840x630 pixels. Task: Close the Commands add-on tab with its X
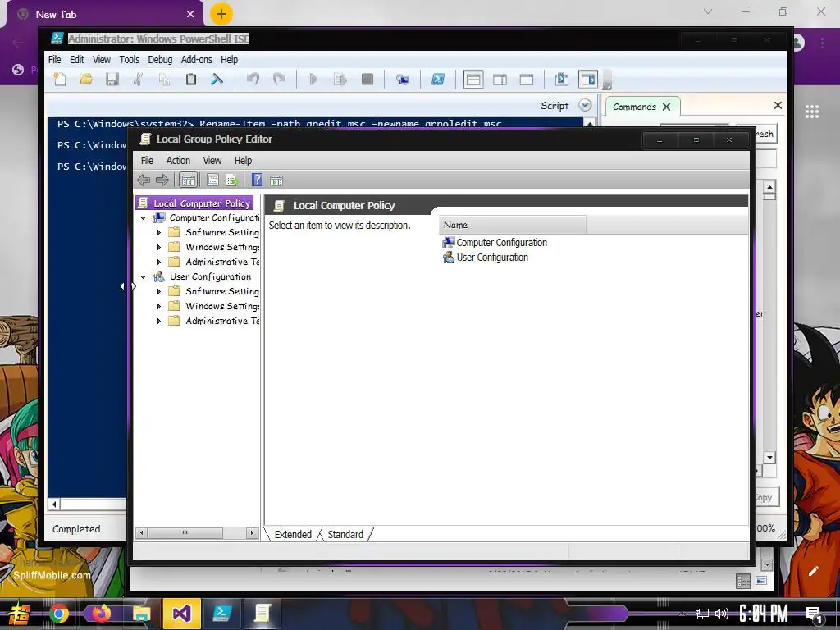click(x=666, y=107)
